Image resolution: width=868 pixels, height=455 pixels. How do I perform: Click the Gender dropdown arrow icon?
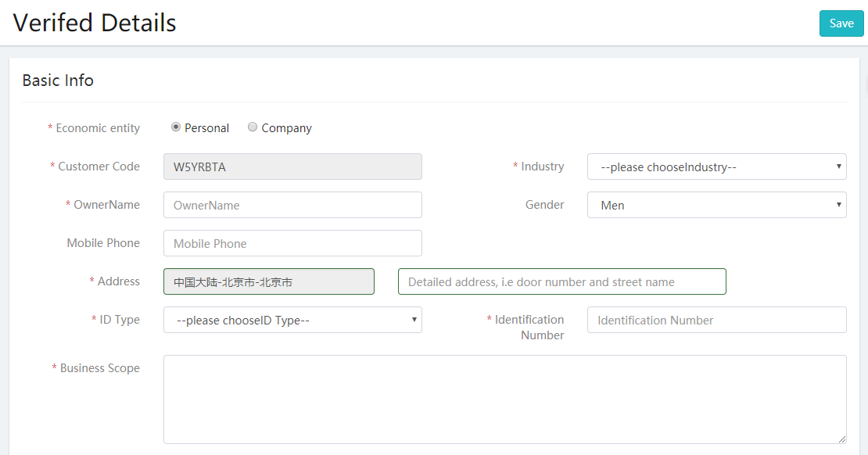click(x=838, y=205)
